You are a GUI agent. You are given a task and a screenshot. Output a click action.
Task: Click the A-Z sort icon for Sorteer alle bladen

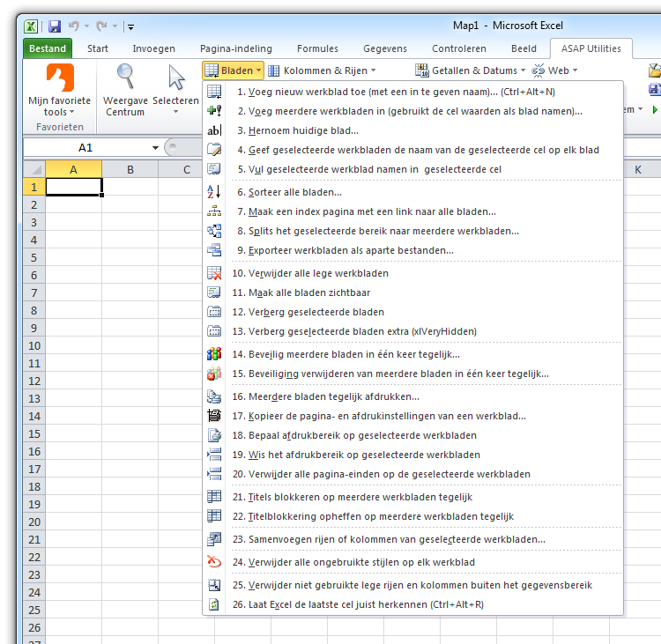pos(214,192)
